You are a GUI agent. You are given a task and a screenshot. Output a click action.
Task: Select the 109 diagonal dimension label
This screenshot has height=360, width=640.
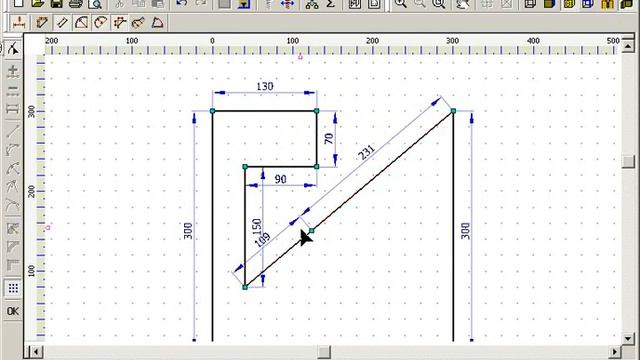coord(262,240)
